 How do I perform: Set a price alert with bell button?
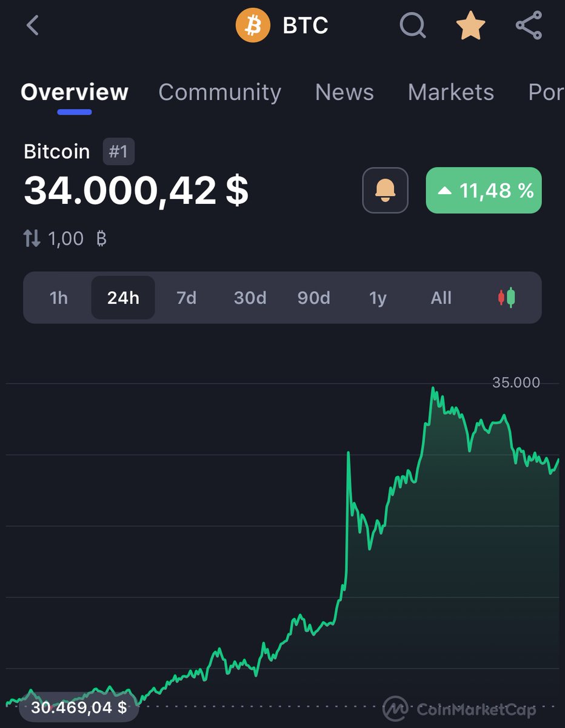point(386,190)
